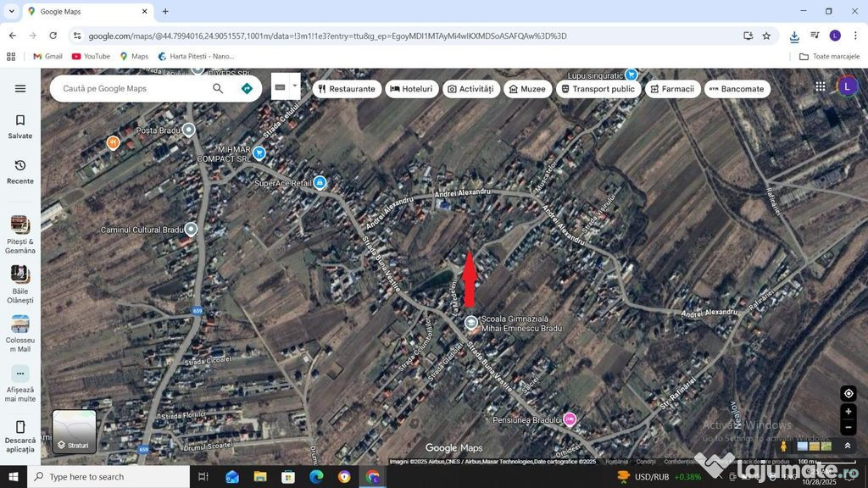
Task: Open the keyboard input tools dropdown arrow
Action: pos(295,86)
